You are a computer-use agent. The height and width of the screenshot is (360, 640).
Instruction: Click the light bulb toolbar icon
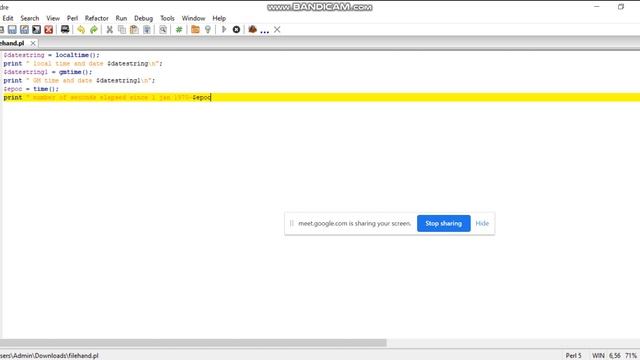[x=208, y=29]
